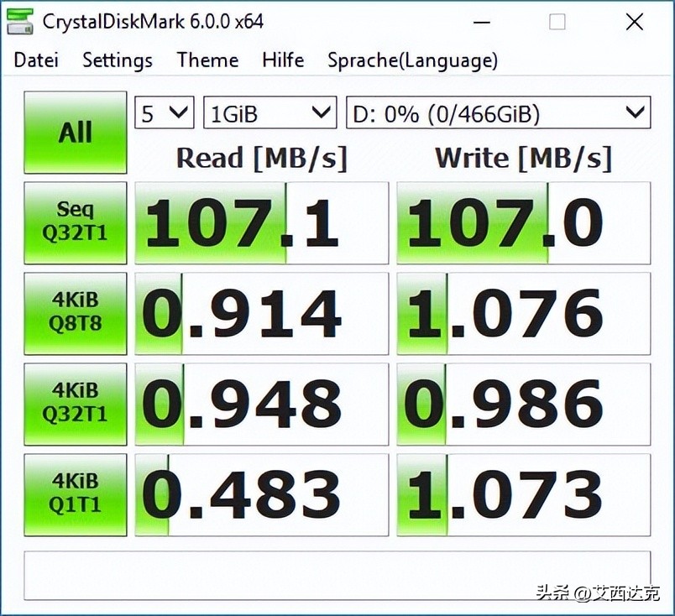Click the 4KiB Q1T1 write progress bar

click(x=522, y=493)
